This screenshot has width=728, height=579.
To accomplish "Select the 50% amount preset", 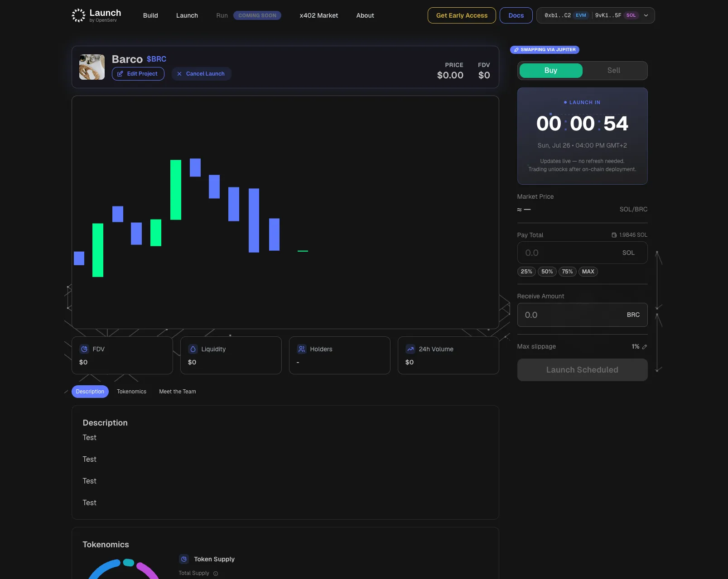I will coord(547,272).
